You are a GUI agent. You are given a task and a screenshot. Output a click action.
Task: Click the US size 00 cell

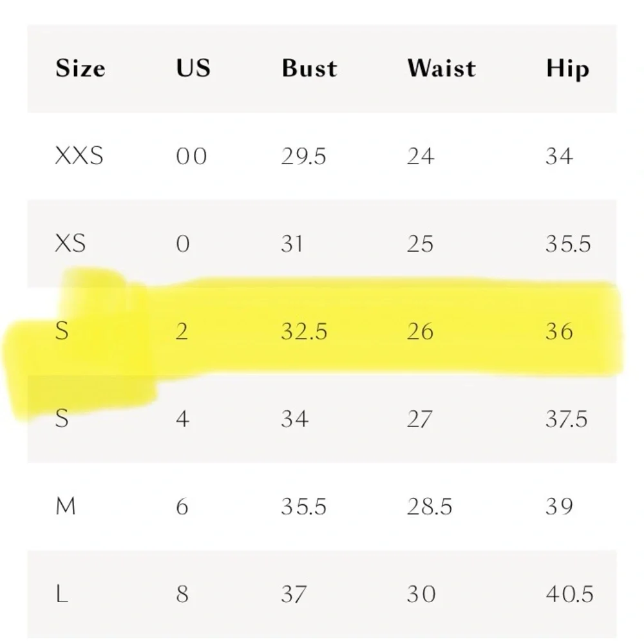191,156
